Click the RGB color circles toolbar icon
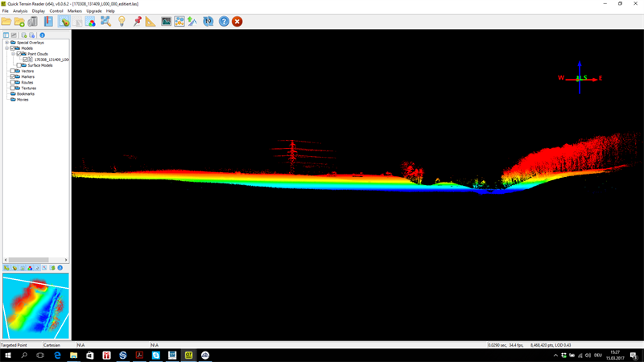 91,22
